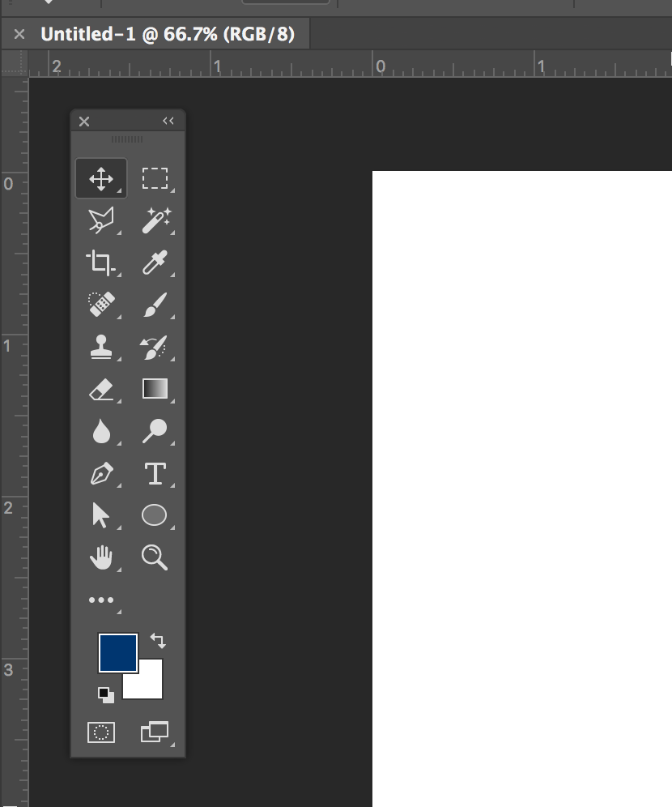
Task: Select the Ellipse shape tool
Action: (x=155, y=515)
